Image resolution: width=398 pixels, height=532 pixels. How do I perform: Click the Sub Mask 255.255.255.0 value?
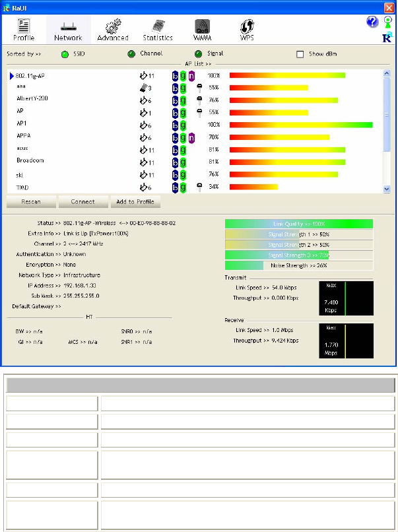81,296
